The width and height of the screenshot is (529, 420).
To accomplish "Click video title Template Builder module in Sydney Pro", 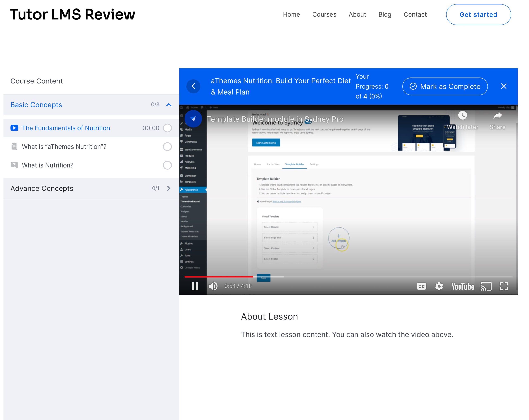I will (x=275, y=119).
